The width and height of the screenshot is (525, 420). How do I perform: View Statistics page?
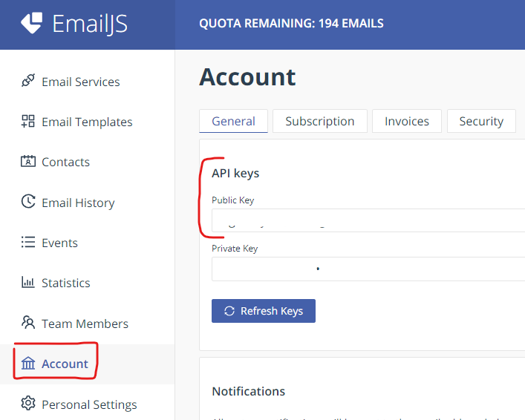pos(65,283)
